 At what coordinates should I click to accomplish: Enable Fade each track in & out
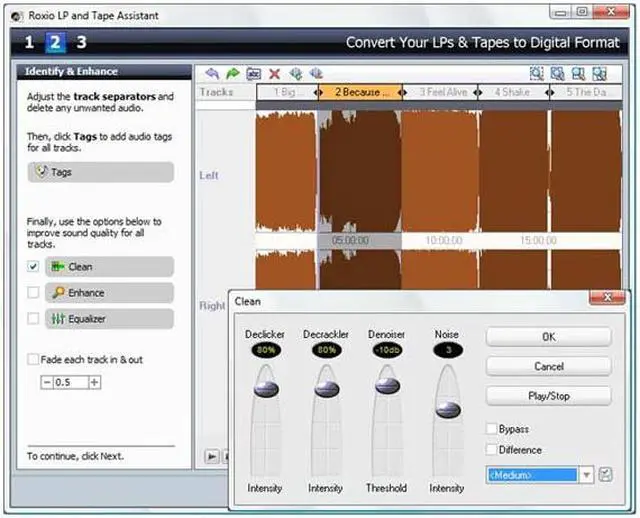(x=34, y=359)
